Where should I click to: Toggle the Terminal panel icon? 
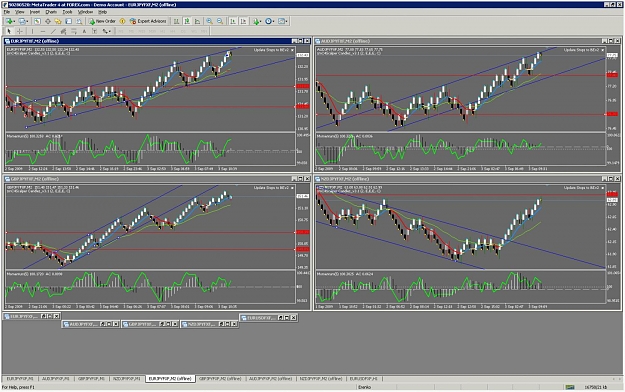[x=69, y=21]
